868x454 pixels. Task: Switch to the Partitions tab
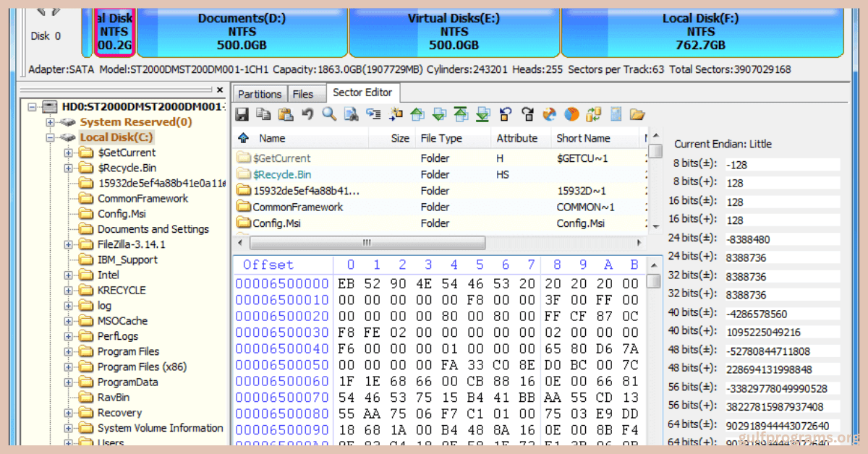pyautogui.click(x=259, y=93)
